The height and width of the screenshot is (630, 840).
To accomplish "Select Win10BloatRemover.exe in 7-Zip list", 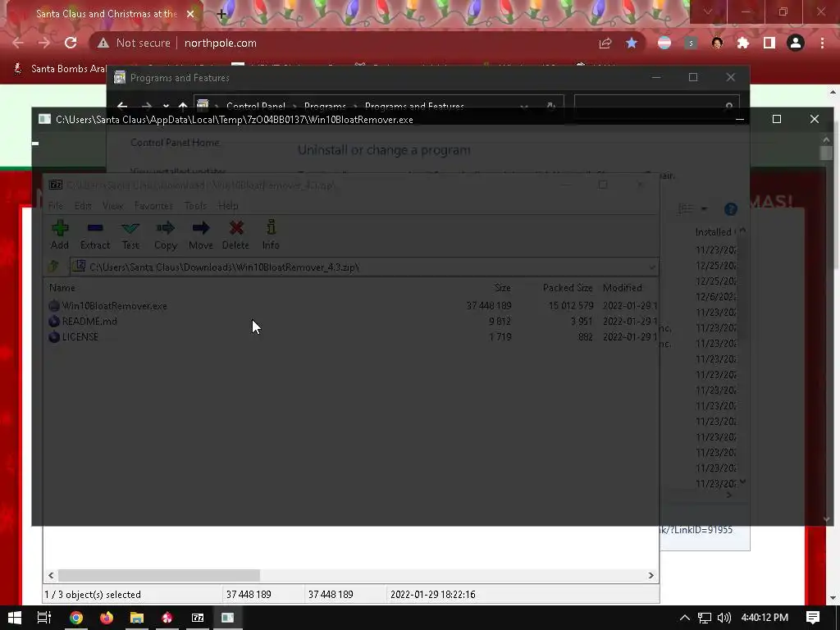I will [x=114, y=306].
